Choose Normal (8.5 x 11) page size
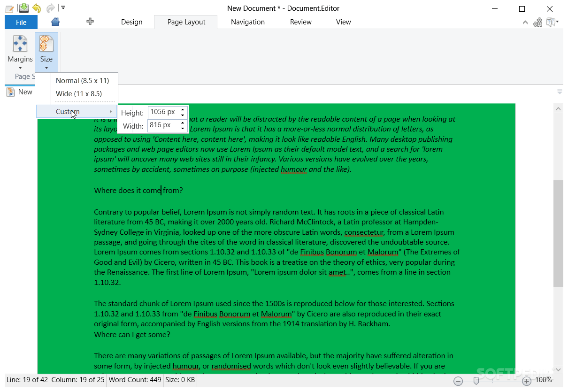The height and width of the screenshot is (392, 568). (83, 81)
